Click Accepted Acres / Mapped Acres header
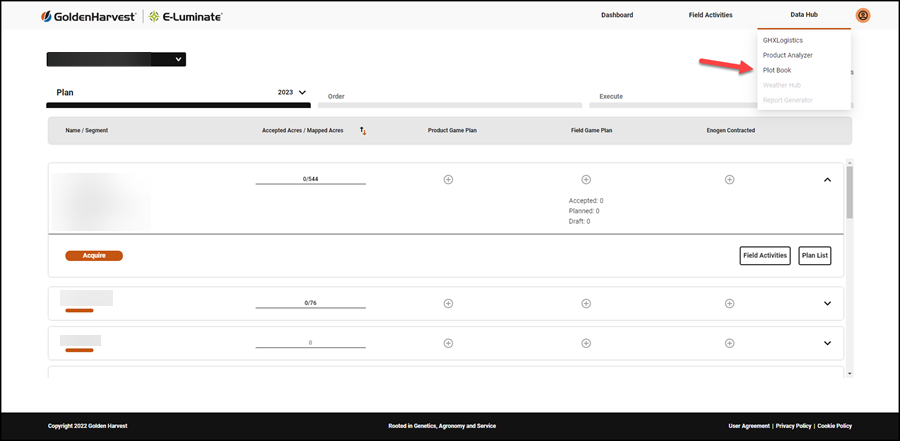This screenshot has height=441, width=900. [x=302, y=130]
